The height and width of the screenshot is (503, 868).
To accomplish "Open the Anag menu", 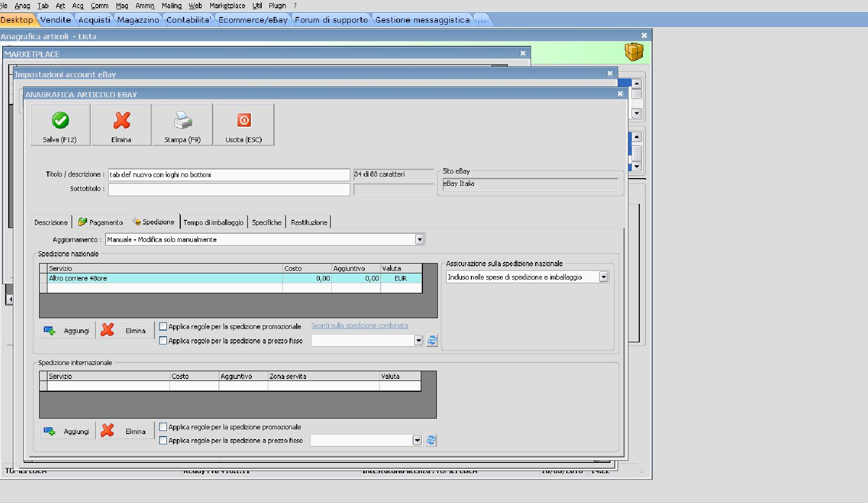I will 22,6.
